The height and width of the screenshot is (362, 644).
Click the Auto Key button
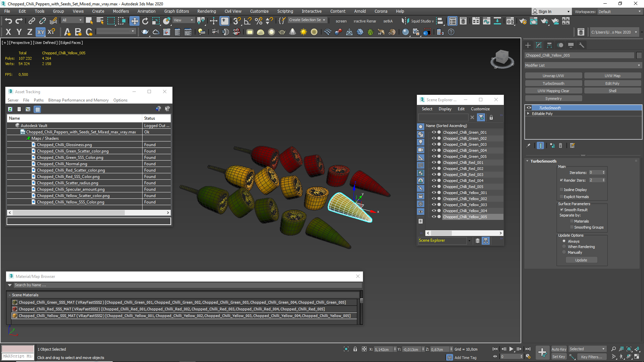tap(559, 349)
